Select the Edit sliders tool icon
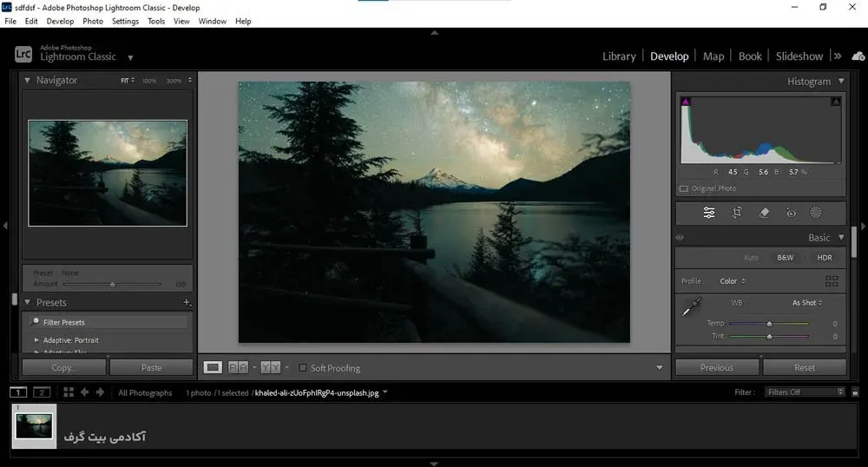868x467 pixels. 708,213
